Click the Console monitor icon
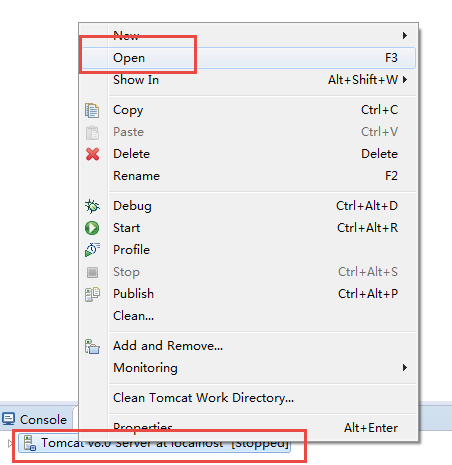Image resolution: width=452 pixels, height=465 pixels. click(x=8, y=419)
